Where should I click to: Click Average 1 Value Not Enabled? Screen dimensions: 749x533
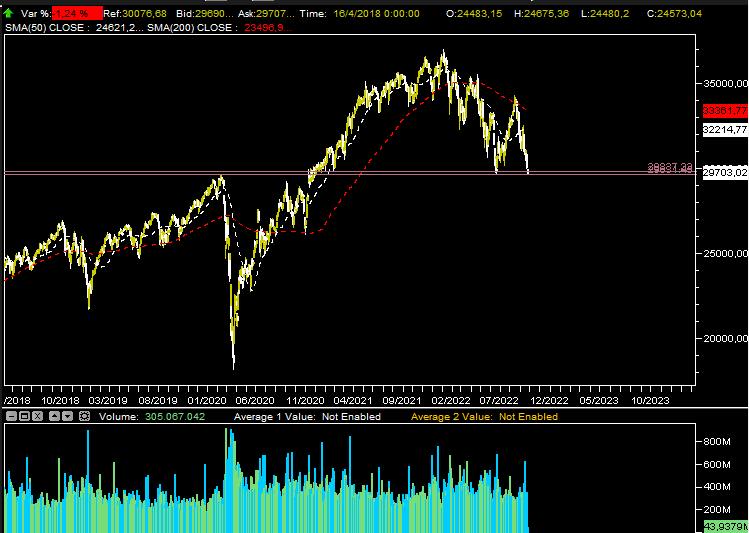(307, 416)
